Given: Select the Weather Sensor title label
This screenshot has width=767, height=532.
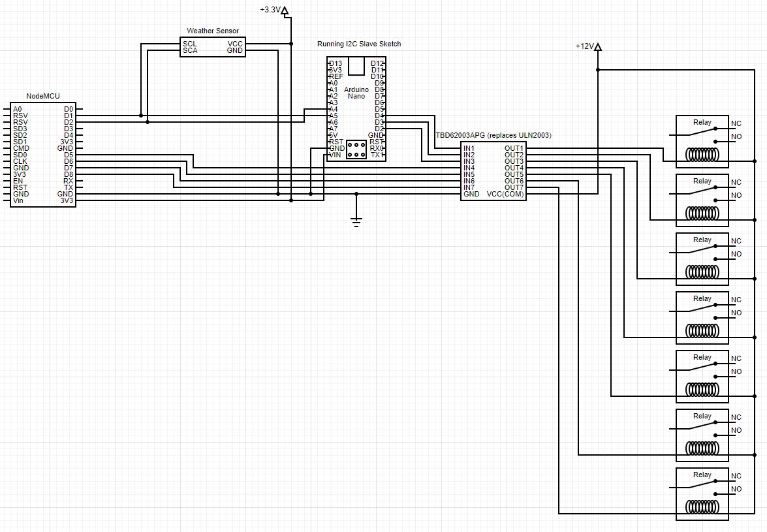Looking at the screenshot, I should point(213,31).
